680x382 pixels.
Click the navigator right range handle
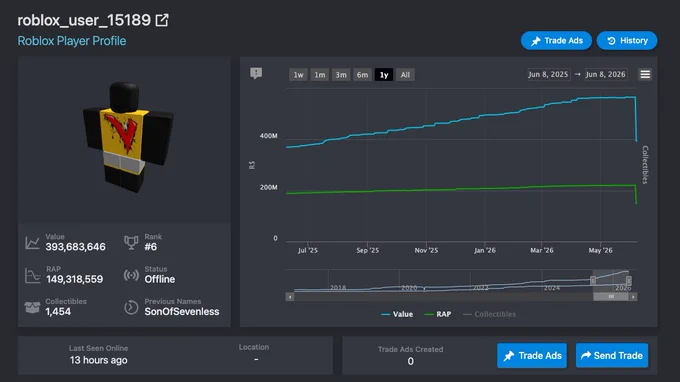pyautogui.click(x=629, y=281)
